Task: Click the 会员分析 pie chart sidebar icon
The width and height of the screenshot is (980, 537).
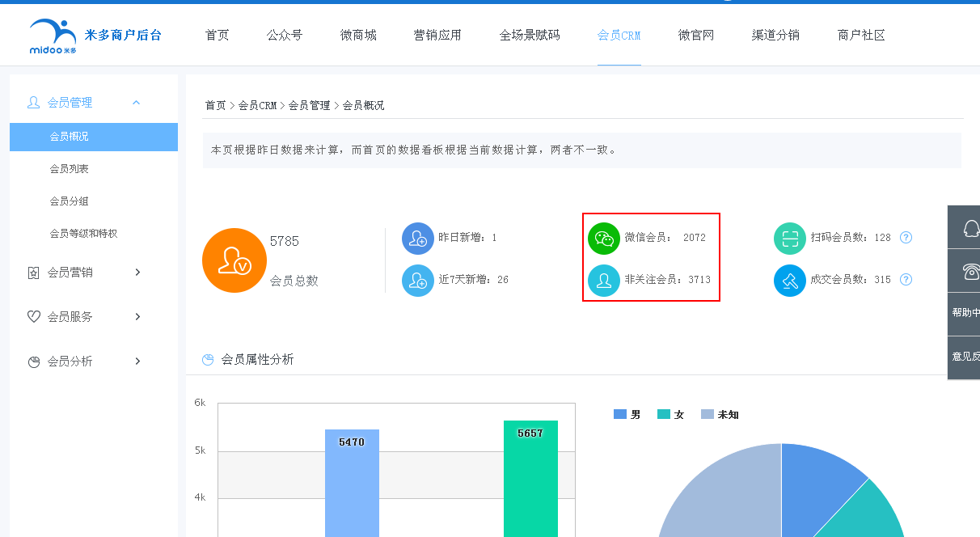Action: (33, 362)
